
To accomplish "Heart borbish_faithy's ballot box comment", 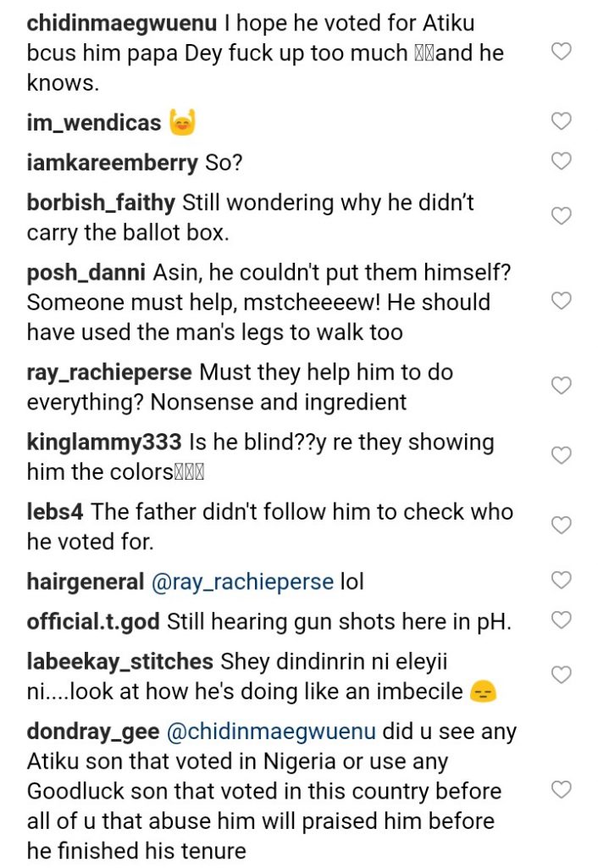I will click(561, 216).
